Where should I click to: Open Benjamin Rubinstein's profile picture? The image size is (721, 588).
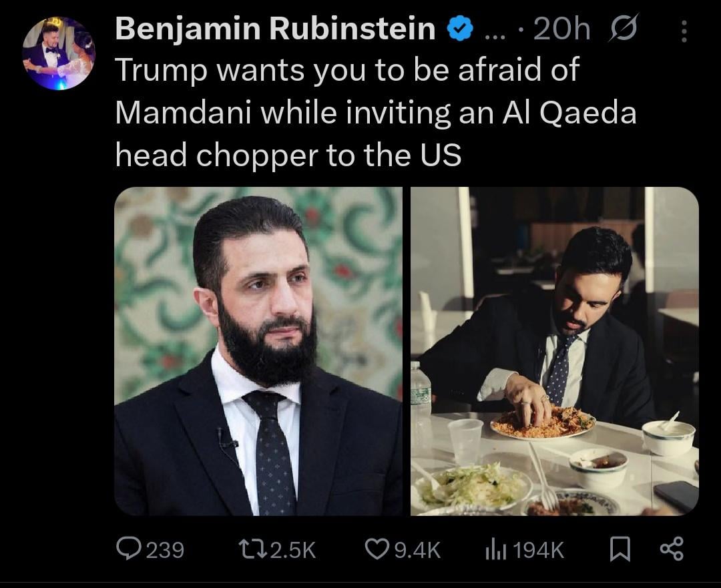point(58,52)
